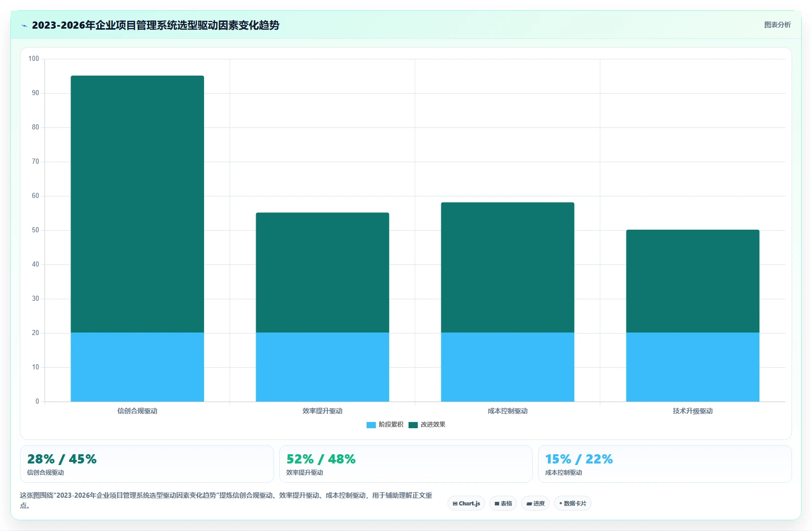
Task: Click the small blue icon beside the chart title
Action: pos(24,26)
